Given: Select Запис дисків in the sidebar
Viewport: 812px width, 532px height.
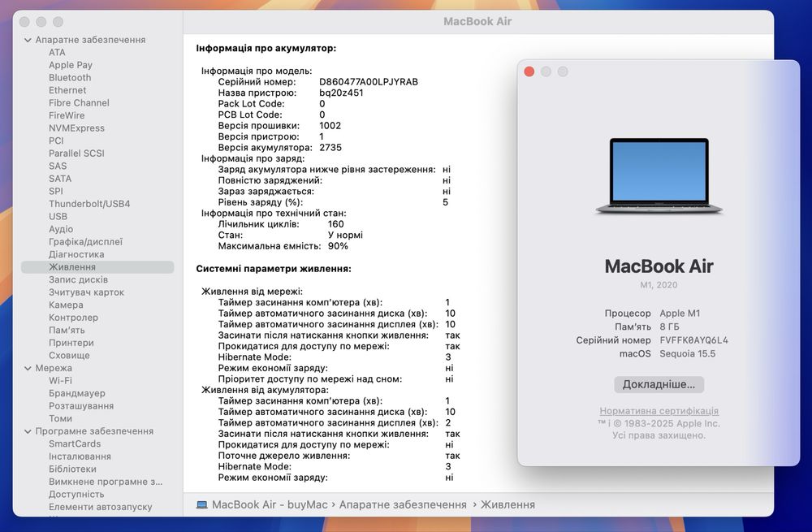Looking at the screenshot, I should pos(78,279).
